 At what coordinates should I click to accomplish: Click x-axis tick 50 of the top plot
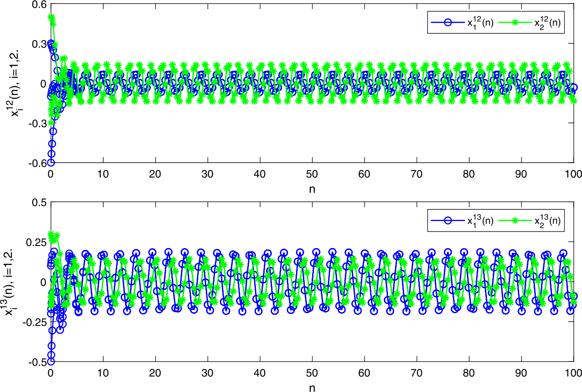(x=312, y=174)
